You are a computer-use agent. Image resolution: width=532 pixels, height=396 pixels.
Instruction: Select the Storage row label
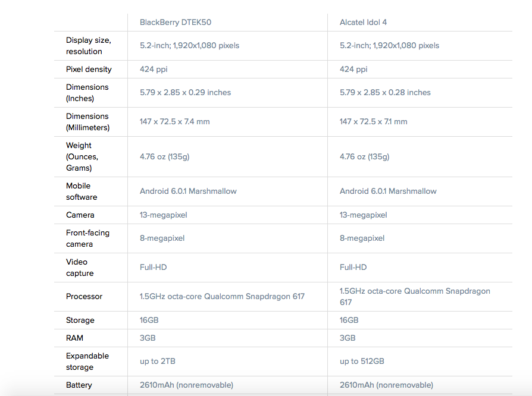point(80,320)
